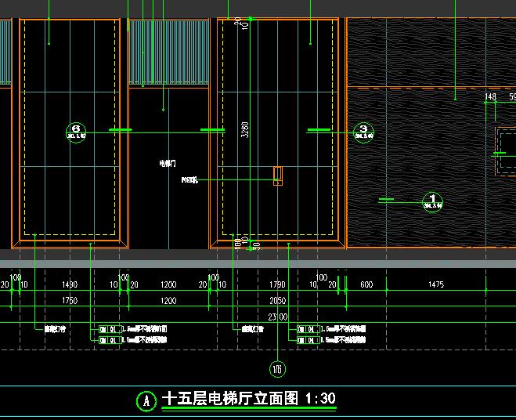This screenshot has width=516, height=420.
Task: Select the circled A drawing title symbol
Action: point(146,400)
